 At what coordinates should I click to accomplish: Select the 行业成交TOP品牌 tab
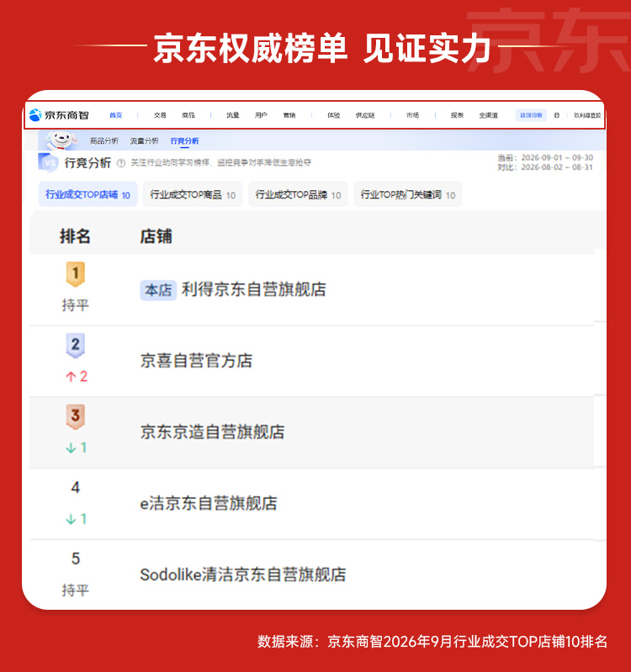(x=298, y=194)
